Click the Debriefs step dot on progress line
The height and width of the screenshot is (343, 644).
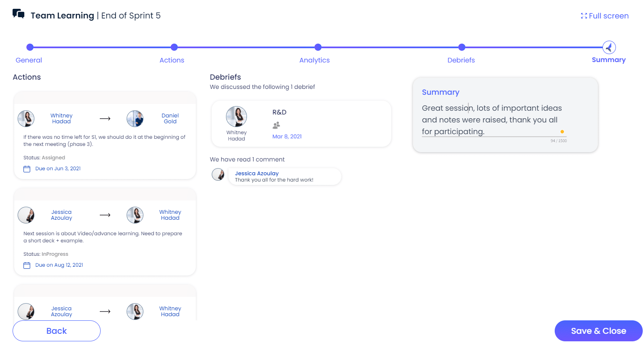462,47
